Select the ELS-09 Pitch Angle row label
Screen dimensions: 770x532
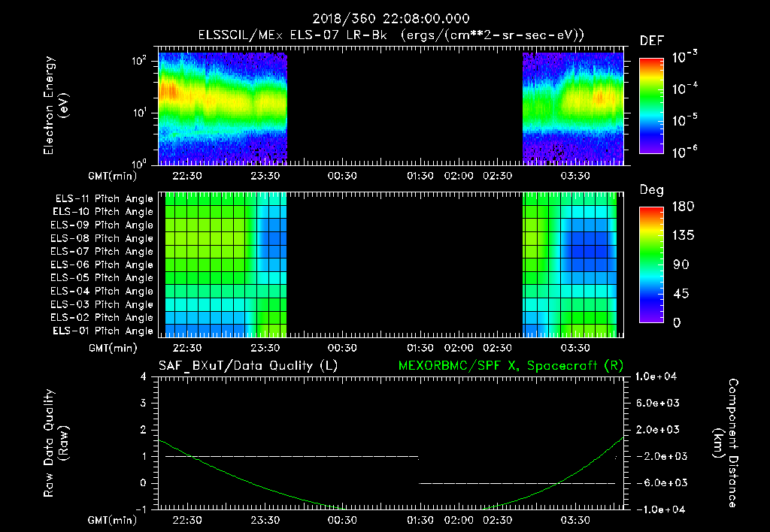click(x=102, y=225)
